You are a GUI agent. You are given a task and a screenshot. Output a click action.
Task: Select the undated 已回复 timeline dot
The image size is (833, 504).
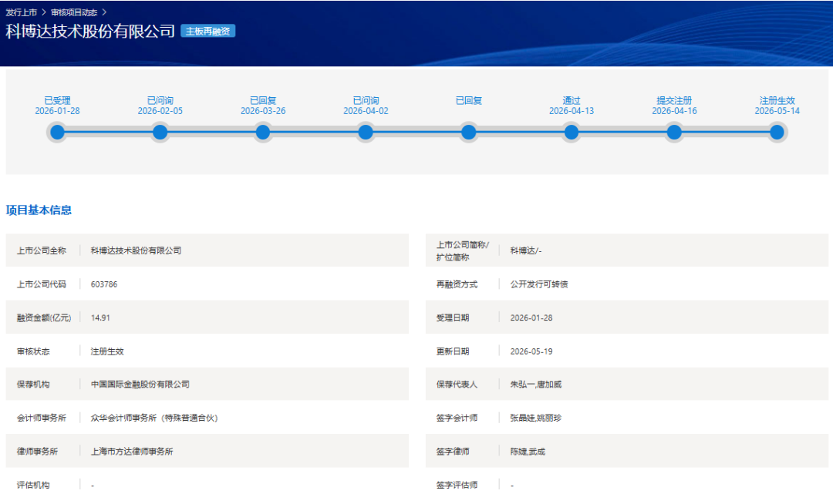pyautogui.click(x=469, y=132)
